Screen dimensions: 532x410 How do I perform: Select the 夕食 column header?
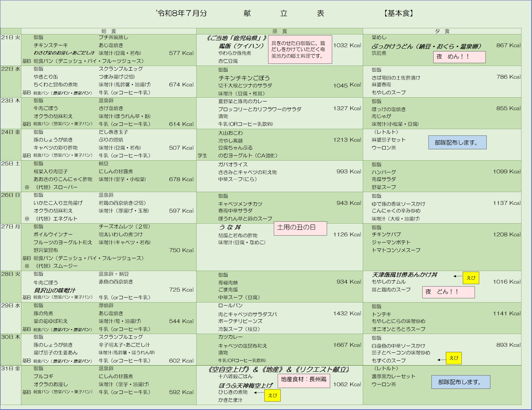coord(442,31)
